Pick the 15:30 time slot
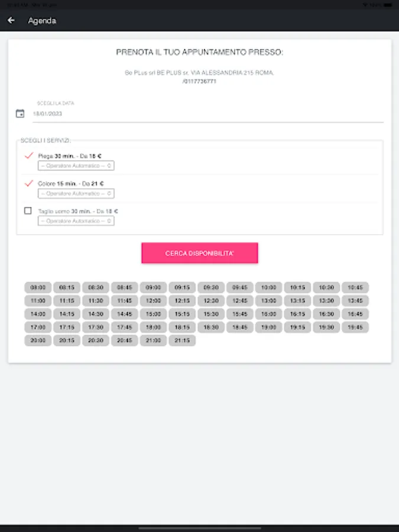Screen dimensions: 399x532 tap(211, 314)
